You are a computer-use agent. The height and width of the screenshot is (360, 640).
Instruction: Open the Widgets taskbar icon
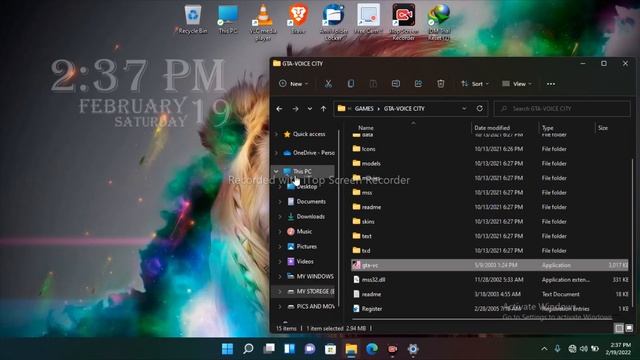coord(289,349)
